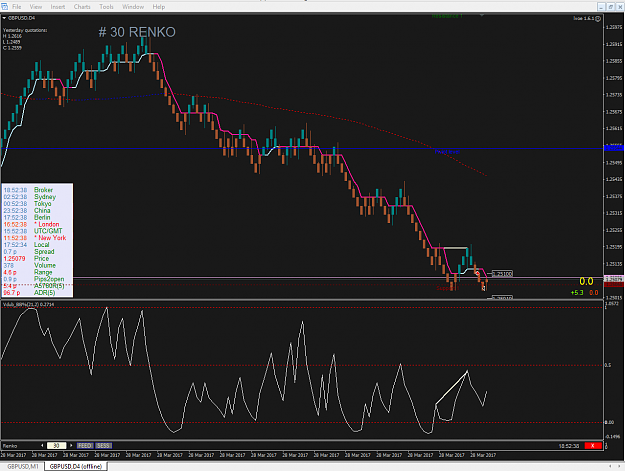Screen dimensions: 625x471
Task: Switch to the GBPUSD,D4 (offline) chart tab
Action: [x=76, y=466]
